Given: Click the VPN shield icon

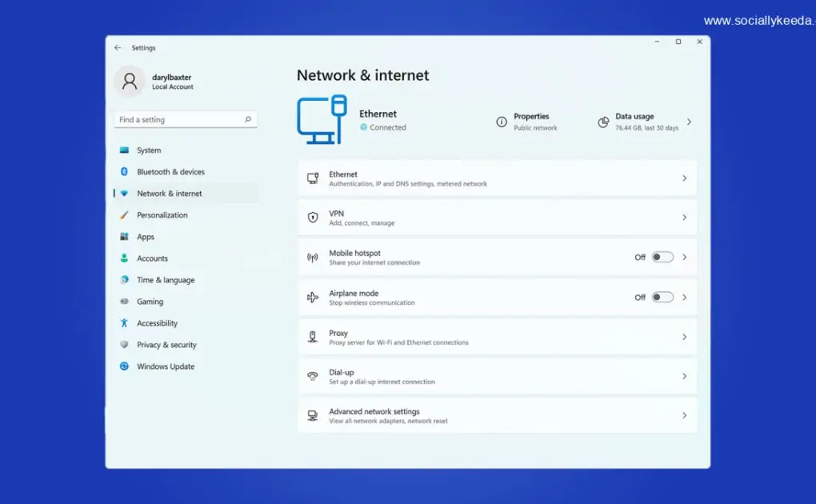Looking at the screenshot, I should 313,217.
